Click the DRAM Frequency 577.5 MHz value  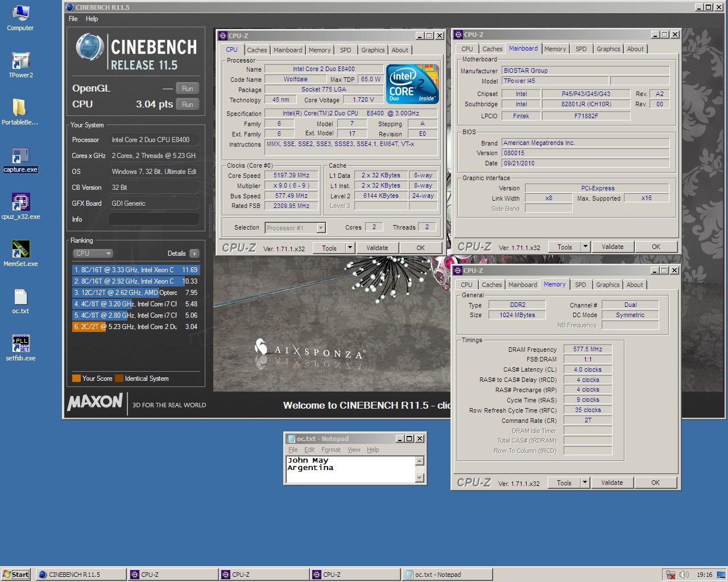point(588,349)
